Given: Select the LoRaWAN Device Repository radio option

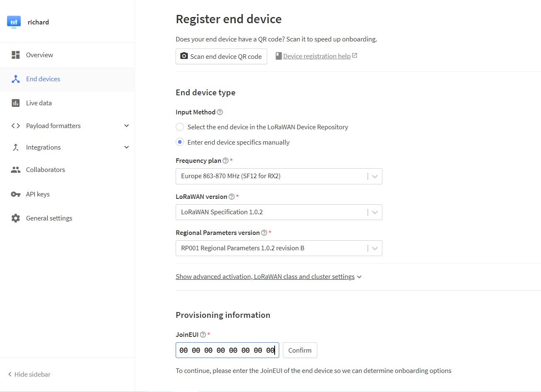Looking at the screenshot, I should coord(180,127).
